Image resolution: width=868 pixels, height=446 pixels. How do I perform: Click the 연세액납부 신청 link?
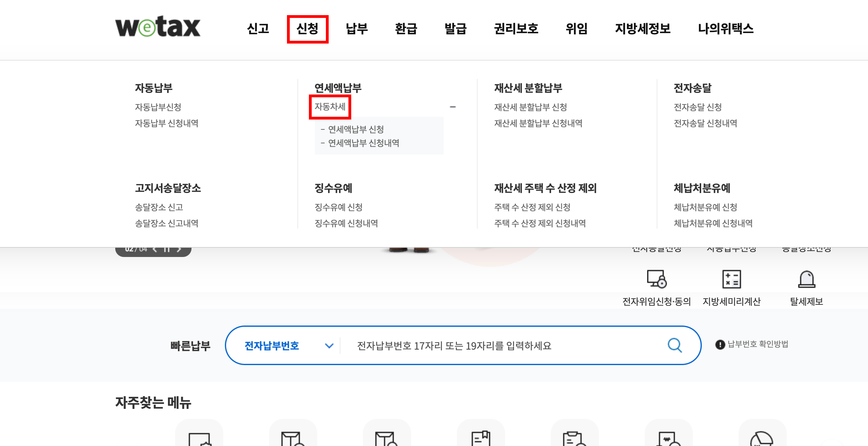click(356, 129)
